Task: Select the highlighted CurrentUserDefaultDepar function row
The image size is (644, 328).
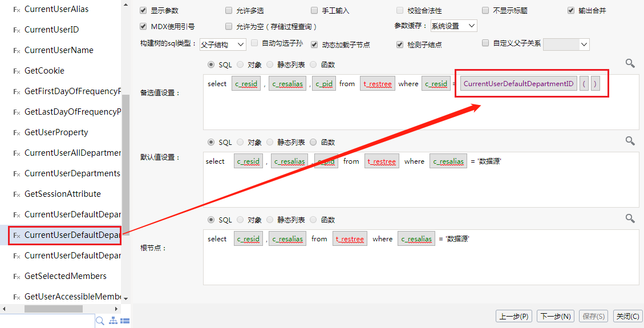Action: coord(65,235)
